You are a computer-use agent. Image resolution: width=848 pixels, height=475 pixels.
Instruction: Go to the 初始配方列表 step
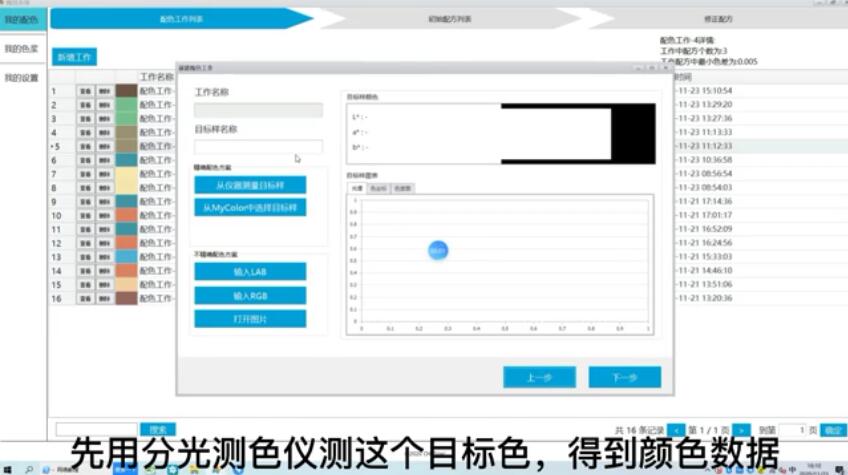point(450,19)
